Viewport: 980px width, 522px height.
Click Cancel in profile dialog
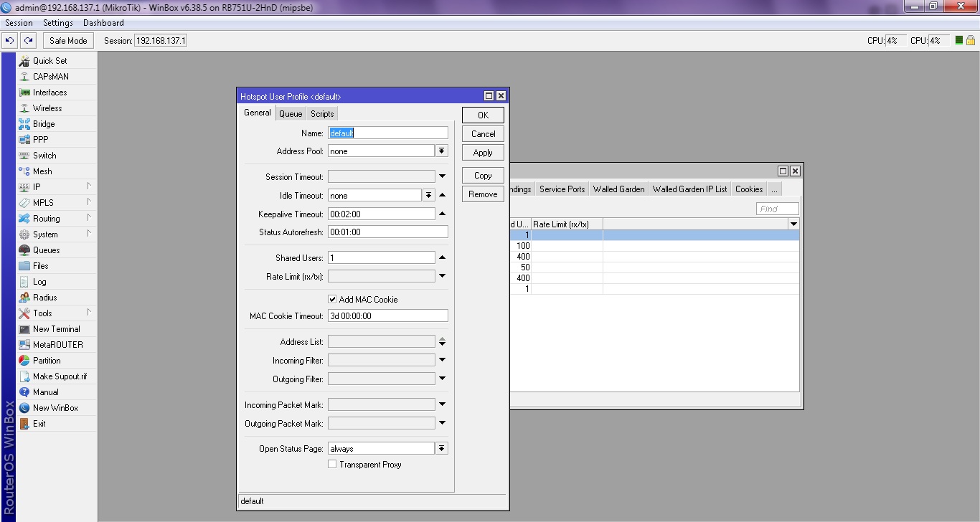point(483,133)
